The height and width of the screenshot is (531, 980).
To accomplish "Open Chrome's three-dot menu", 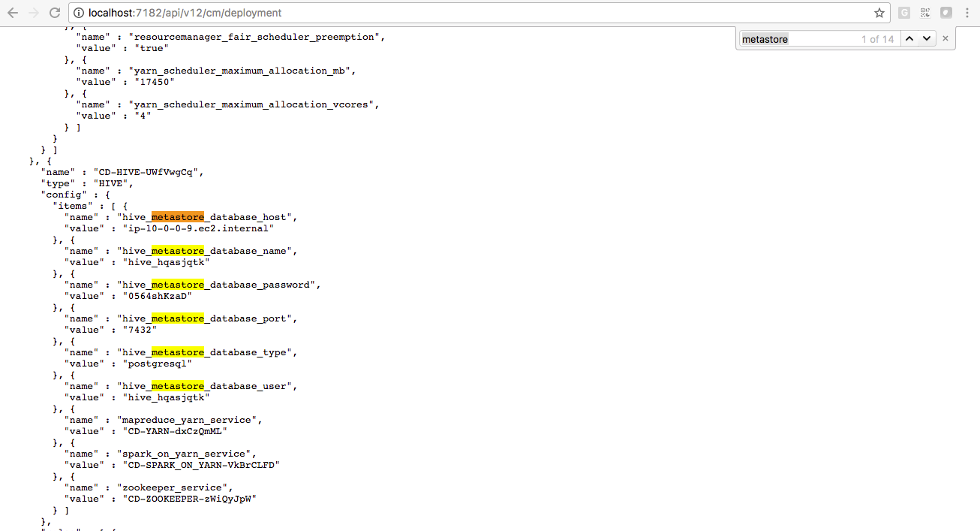I will pos(967,13).
